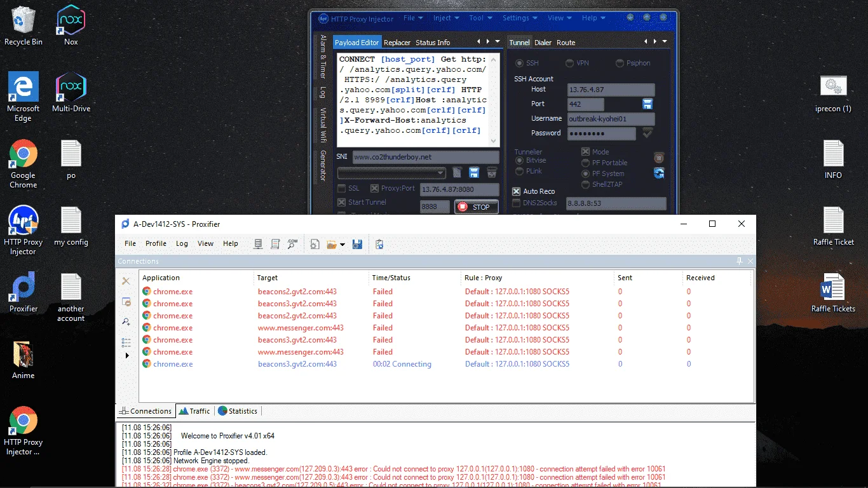Image resolution: width=868 pixels, height=488 pixels.
Task: Choose the VPN radio option
Action: tap(569, 63)
